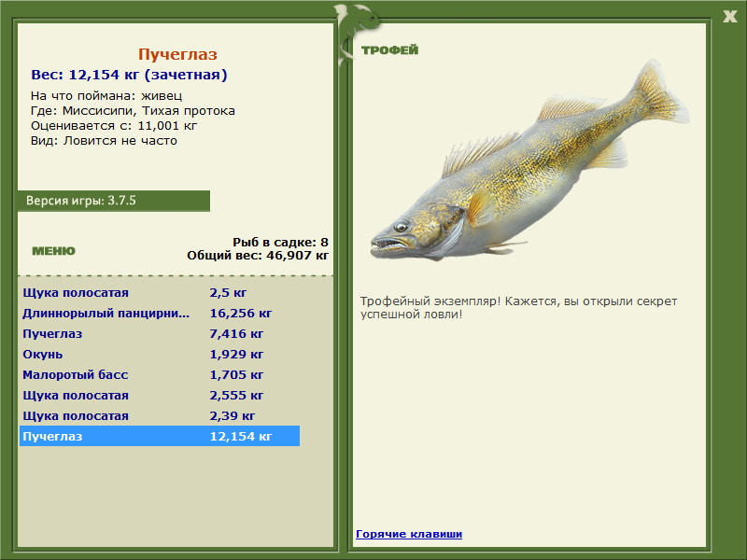Click the Общий вес: 46,907 кг total

[x=258, y=255]
